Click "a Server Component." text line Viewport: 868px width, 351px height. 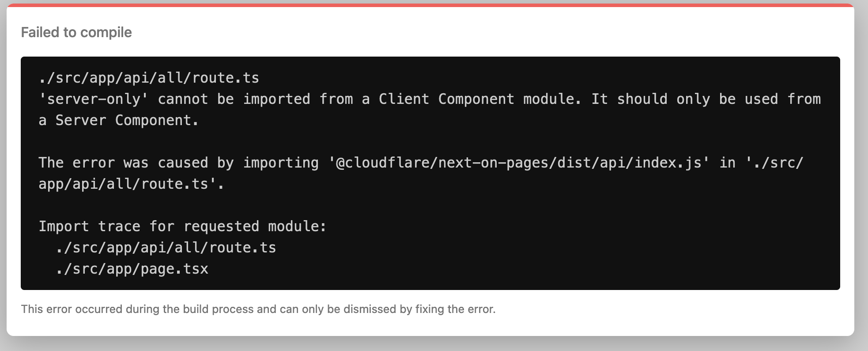(119, 120)
